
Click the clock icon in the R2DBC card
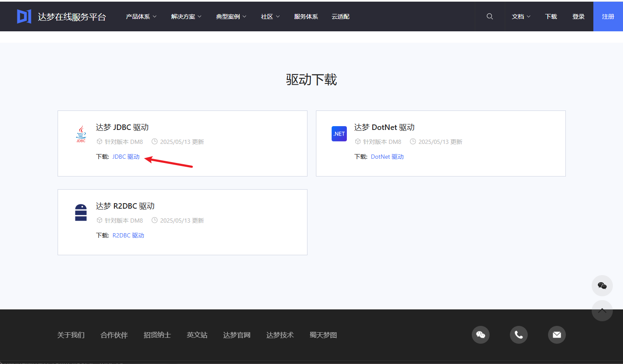155,220
